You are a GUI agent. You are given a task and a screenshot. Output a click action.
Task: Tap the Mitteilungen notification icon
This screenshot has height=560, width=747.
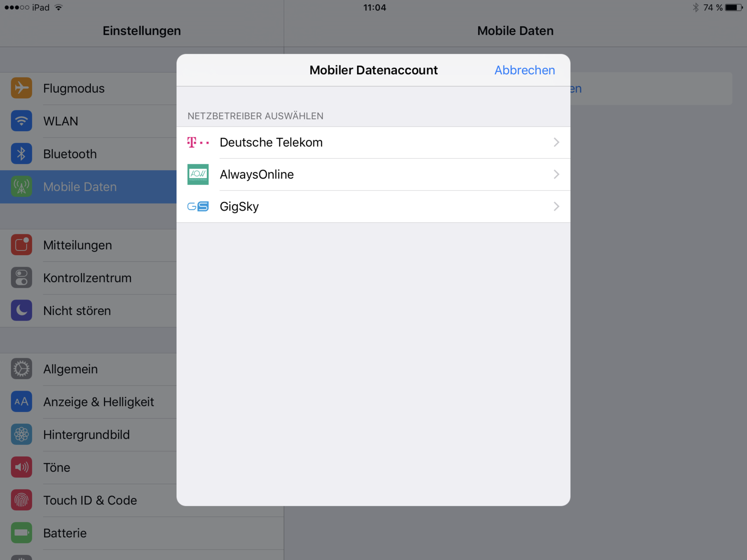pyautogui.click(x=21, y=245)
